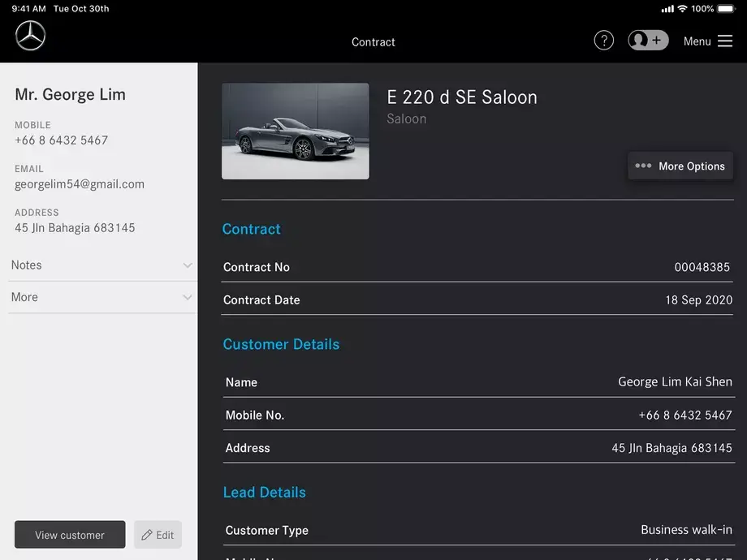The width and height of the screenshot is (747, 560).
Task: Open the car thumbnail image
Action: [x=296, y=131]
